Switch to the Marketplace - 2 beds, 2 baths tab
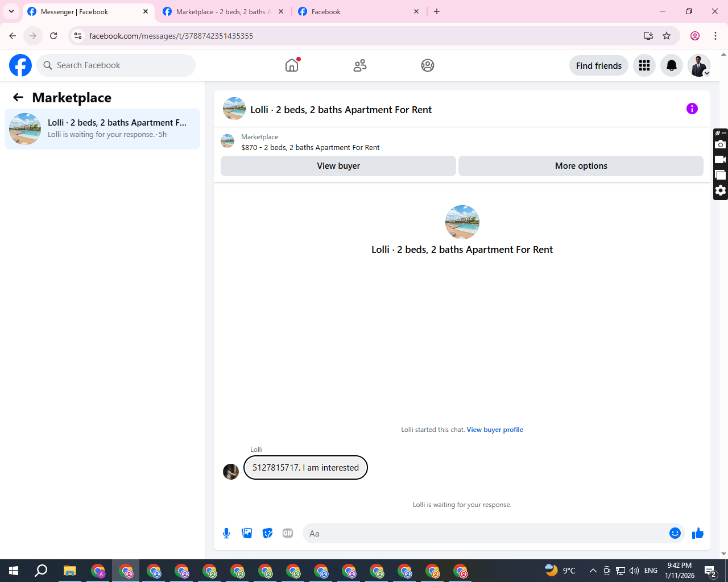Screen dimensions: 728x582 coord(224,12)
